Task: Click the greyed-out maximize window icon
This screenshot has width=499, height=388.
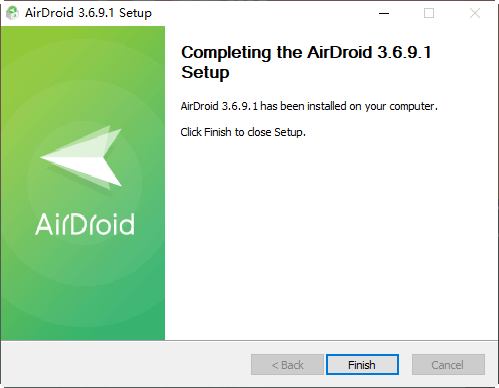Action: point(429,13)
